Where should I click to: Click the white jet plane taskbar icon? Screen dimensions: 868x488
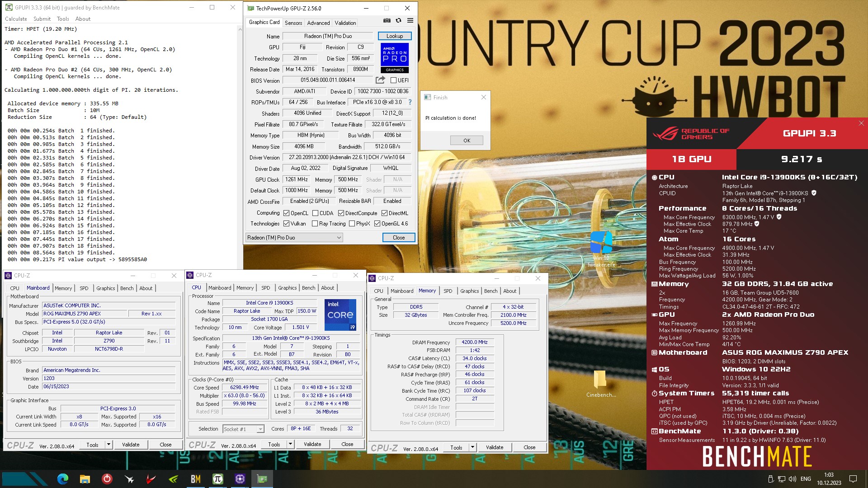(129, 479)
